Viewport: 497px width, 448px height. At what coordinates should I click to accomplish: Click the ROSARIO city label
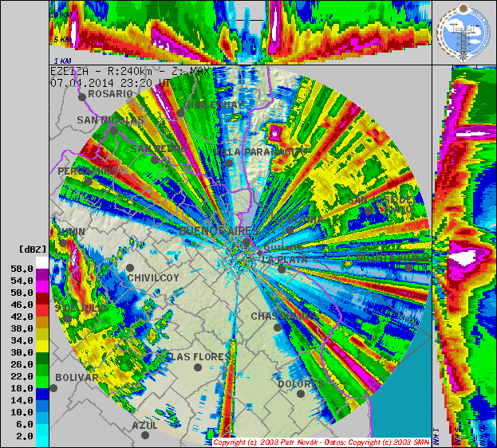click(x=110, y=94)
